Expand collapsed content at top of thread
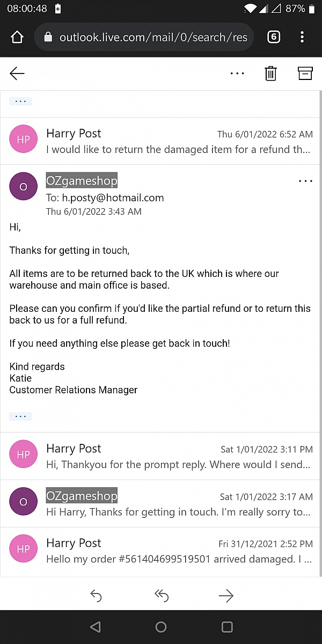The width and height of the screenshot is (322, 644). pyautogui.click(x=20, y=101)
